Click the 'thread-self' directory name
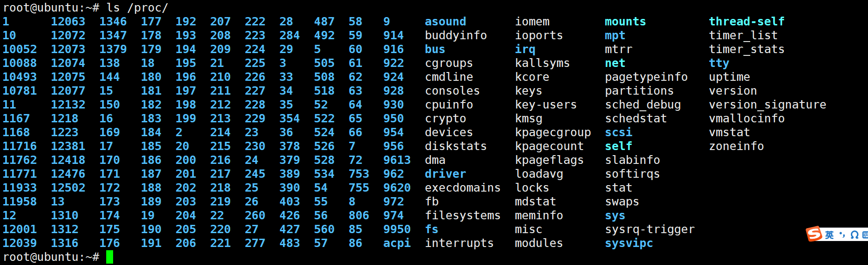 pos(747,22)
